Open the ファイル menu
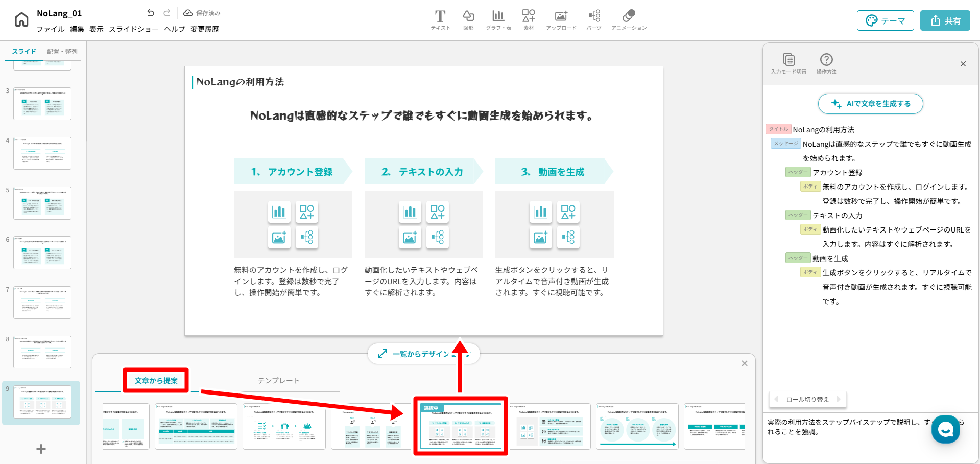The height and width of the screenshot is (464, 980). (x=51, y=29)
